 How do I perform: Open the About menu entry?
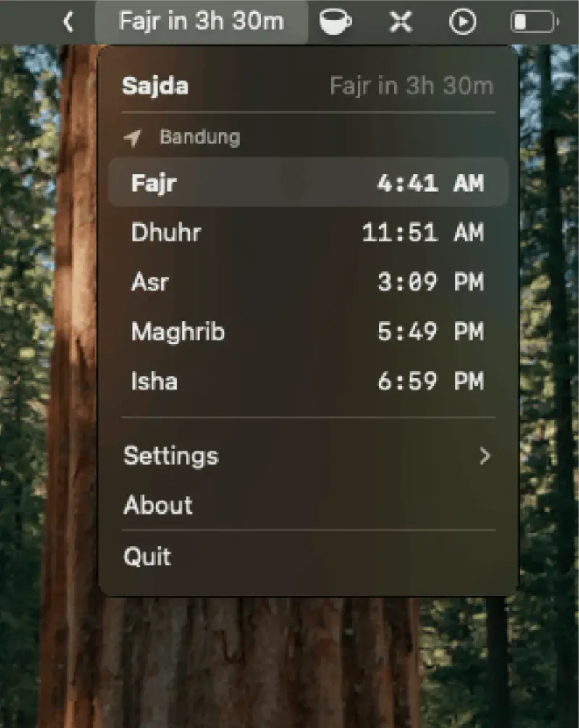pyautogui.click(x=308, y=505)
